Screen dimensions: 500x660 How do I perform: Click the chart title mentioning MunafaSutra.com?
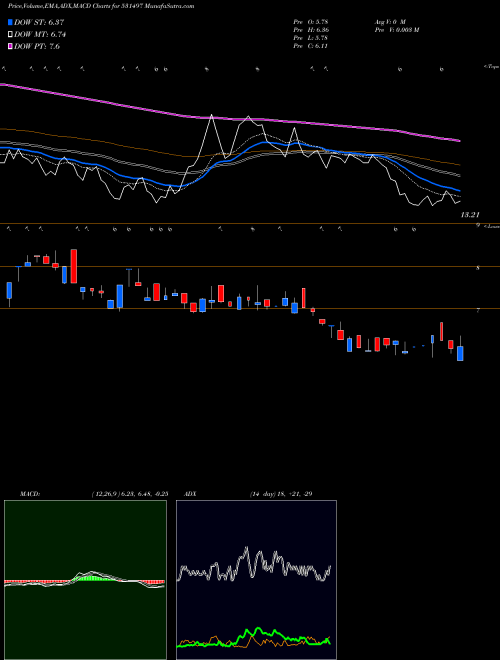coord(101,7)
